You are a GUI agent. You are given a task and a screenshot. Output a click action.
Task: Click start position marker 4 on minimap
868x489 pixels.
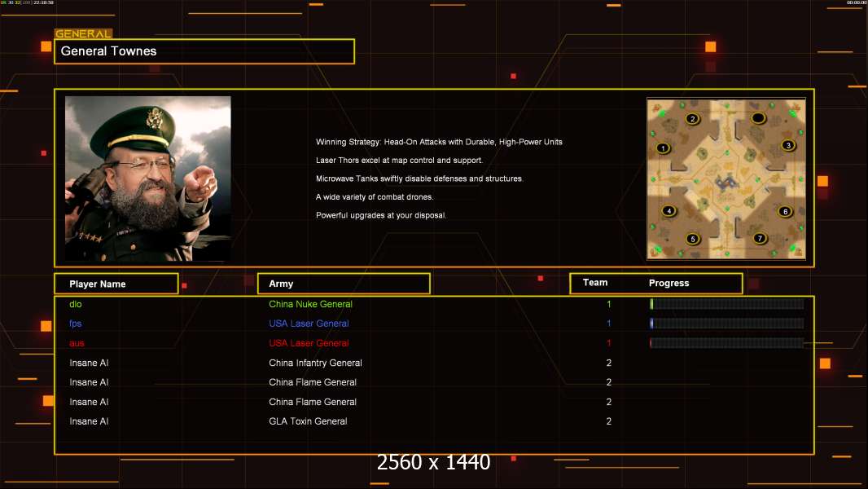tap(669, 210)
